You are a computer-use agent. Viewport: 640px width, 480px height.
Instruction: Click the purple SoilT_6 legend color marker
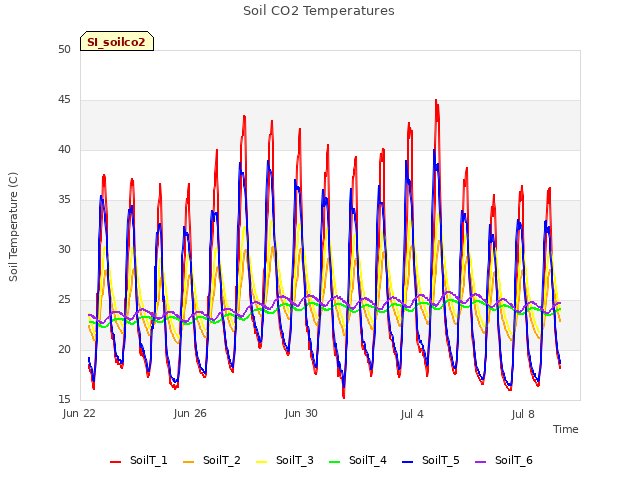pyautogui.click(x=481, y=462)
